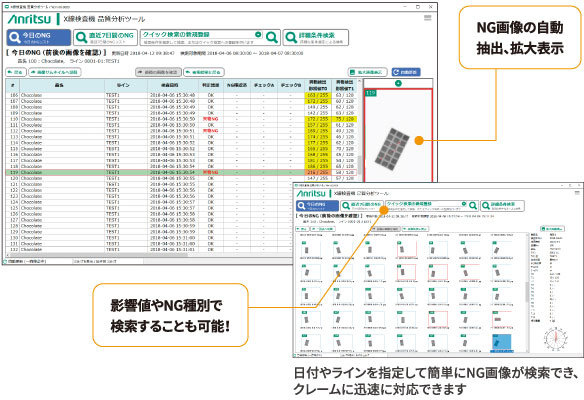Click seven-day NG button in the thumbnail window
Image resolution: width=584 pixels, height=400 pixels.
click(x=362, y=206)
